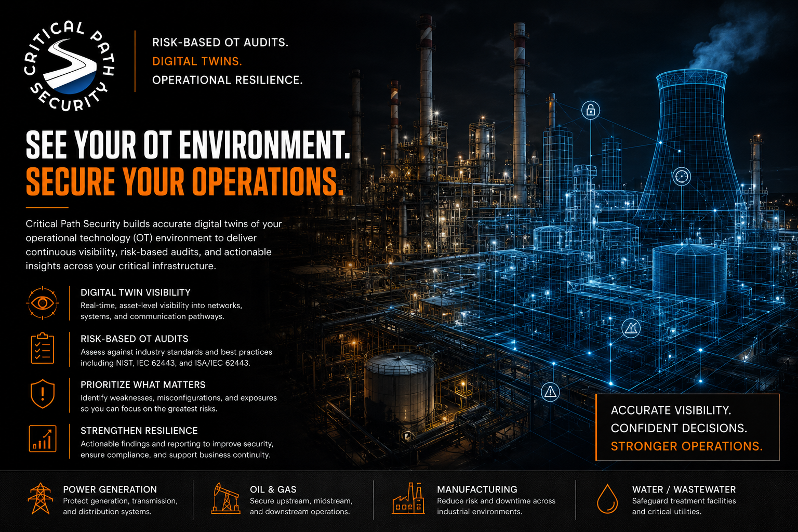Click the orange "STRONGER OPERATIONS." line

(x=687, y=446)
